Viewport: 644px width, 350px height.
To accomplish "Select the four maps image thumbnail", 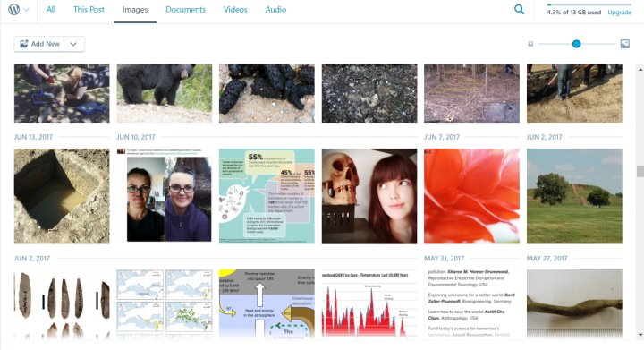I will pyautogui.click(x=165, y=304).
